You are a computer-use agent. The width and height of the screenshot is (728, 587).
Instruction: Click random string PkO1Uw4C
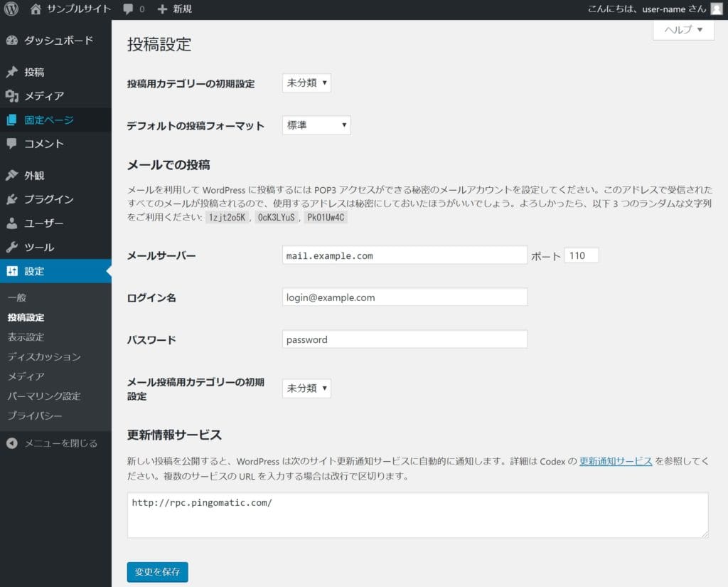click(326, 218)
